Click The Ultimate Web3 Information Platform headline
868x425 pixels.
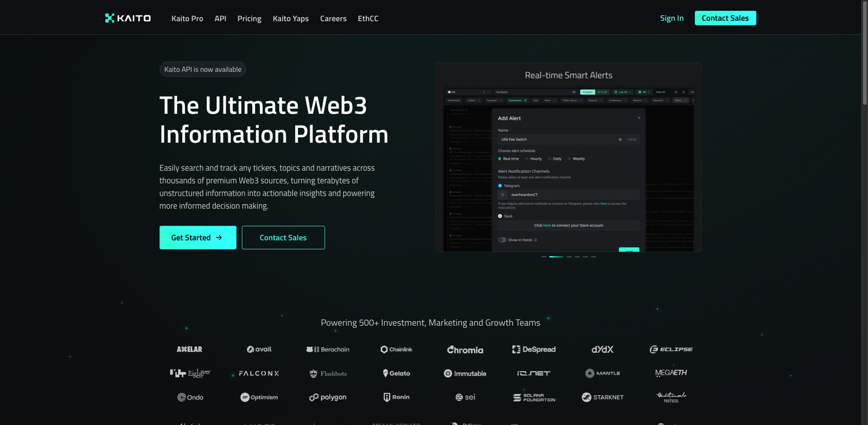tap(274, 120)
